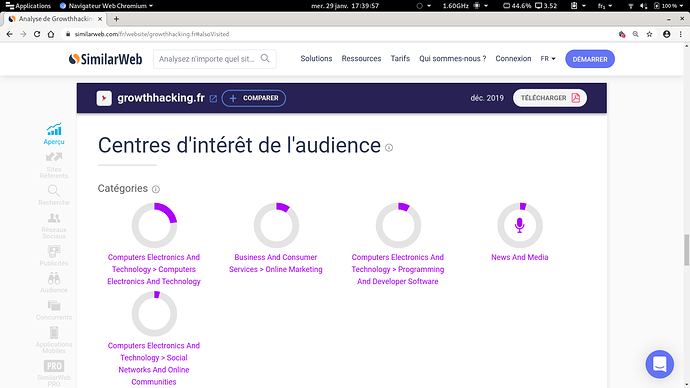Click the TÉLÉCHARGER PDF button
The image size is (690, 388).
coord(550,98)
